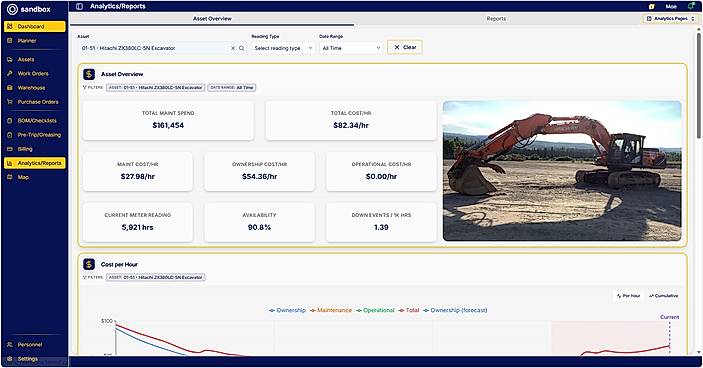Click the Availability 90.8% card
Screen dimensions: 703x368
coord(259,222)
